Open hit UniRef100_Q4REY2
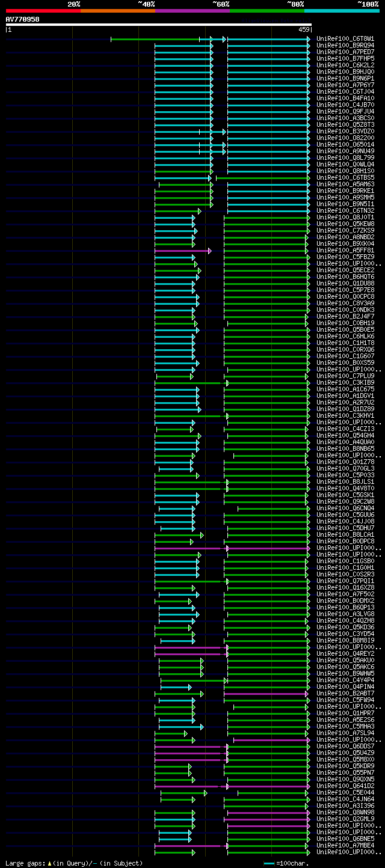Screen dimensions: 385x868 pyautogui.click(x=345, y=653)
